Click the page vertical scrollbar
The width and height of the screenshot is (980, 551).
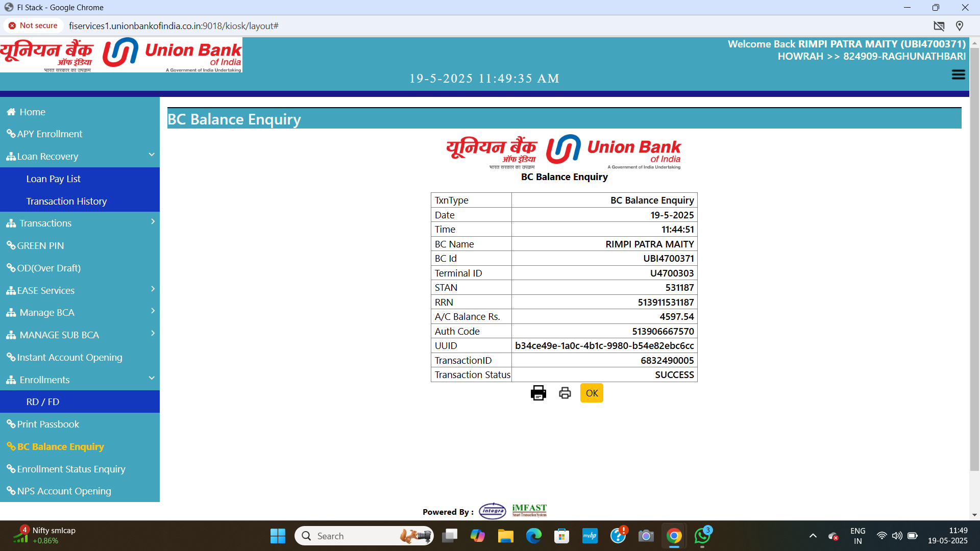[974, 255]
